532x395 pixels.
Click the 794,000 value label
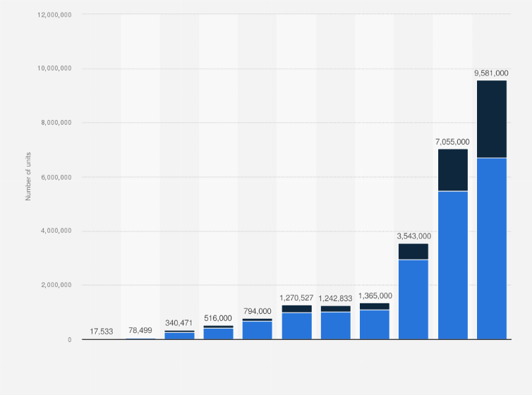pos(257,311)
